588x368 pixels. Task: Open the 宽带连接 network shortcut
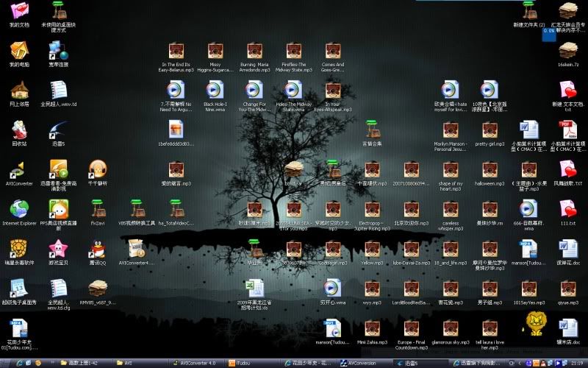click(x=59, y=50)
